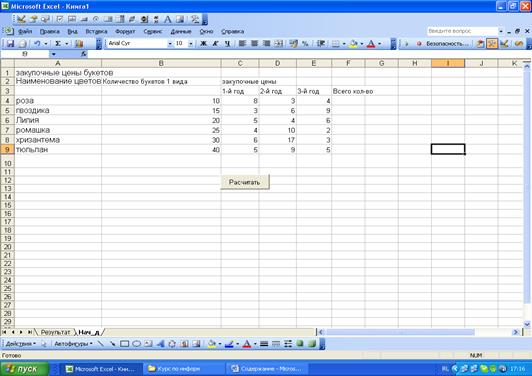Screen dimensions: 532x376
Task: Click the AutoSum sigma icon
Action: click(58, 43)
